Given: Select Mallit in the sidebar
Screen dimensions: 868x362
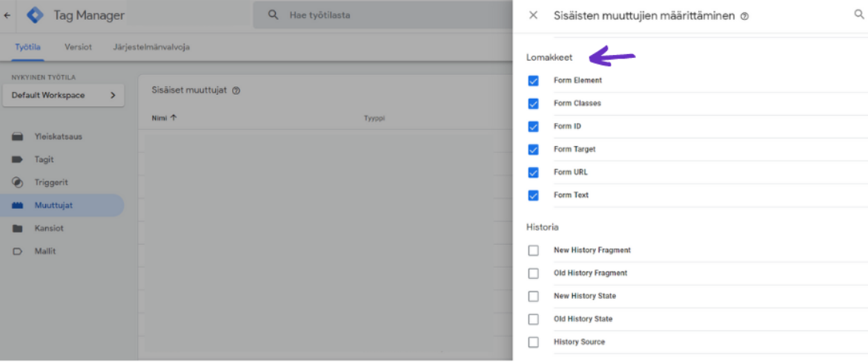Looking at the screenshot, I should [x=44, y=251].
